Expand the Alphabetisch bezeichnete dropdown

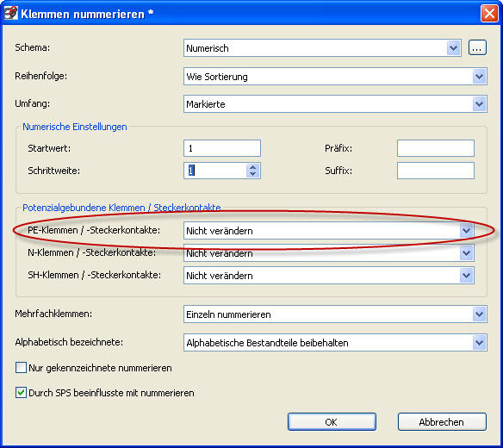tap(335, 342)
